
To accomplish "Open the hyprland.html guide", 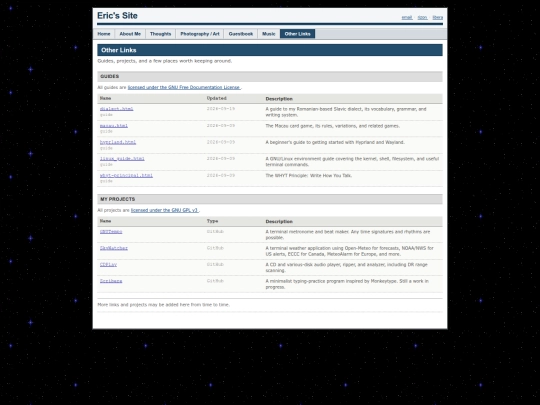I will pyautogui.click(x=118, y=142).
